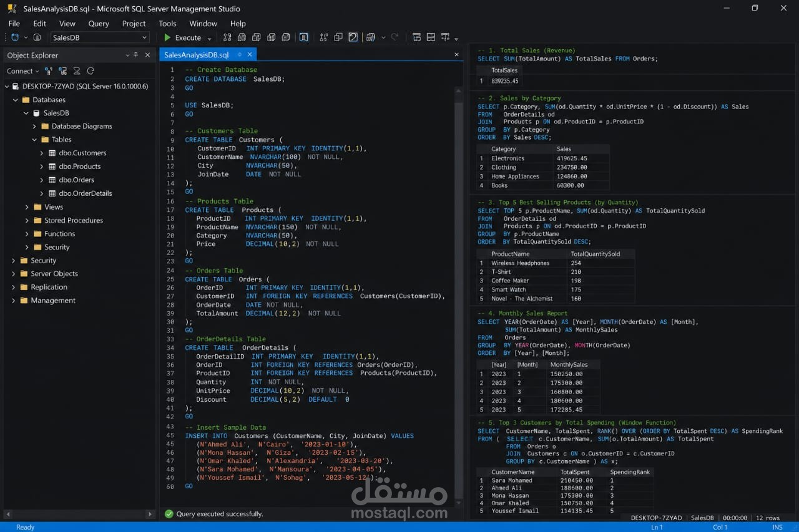This screenshot has width=799, height=532.
Task: Click the Wireless Headphones result cell
Action: (521, 263)
